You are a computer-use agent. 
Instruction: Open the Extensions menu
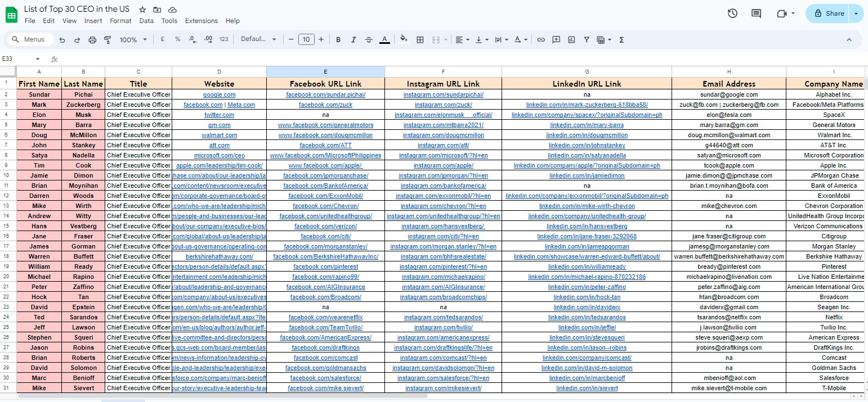pos(202,21)
